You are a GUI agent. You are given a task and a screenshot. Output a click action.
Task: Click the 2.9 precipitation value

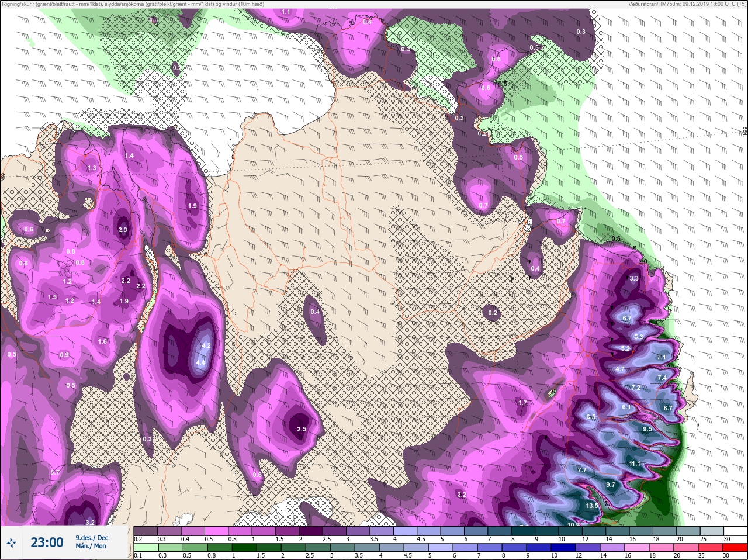(x=123, y=230)
